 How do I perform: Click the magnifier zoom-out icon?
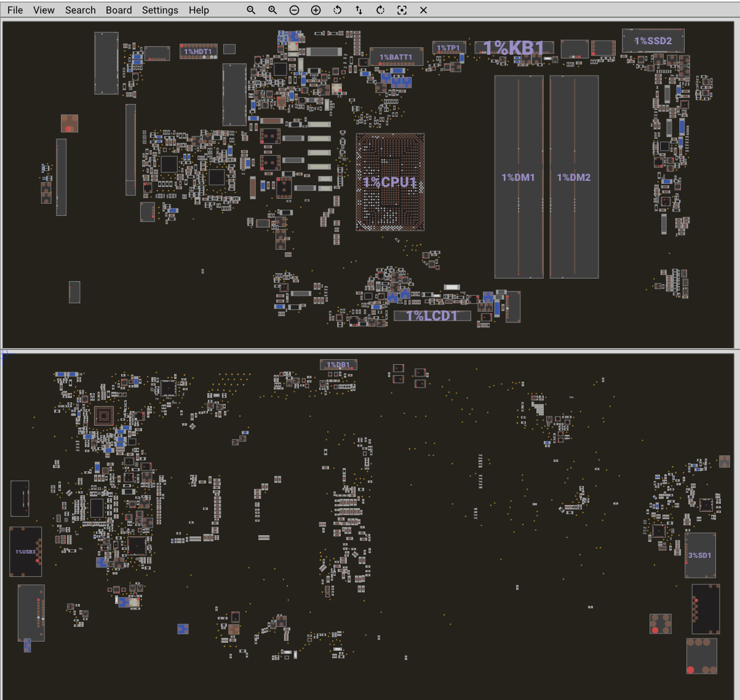coord(251,10)
